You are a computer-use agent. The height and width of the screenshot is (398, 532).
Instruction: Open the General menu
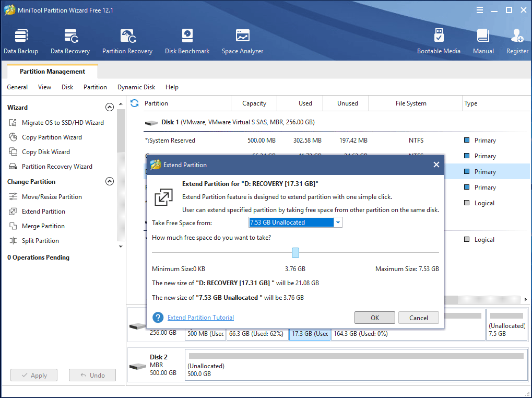[17, 87]
